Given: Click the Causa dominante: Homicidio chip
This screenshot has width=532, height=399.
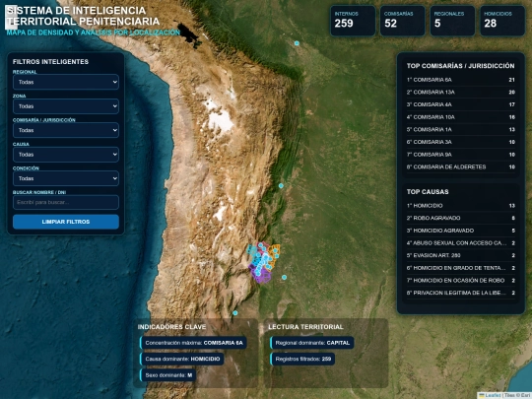Looking at the screenshot, I should (182, 359).
